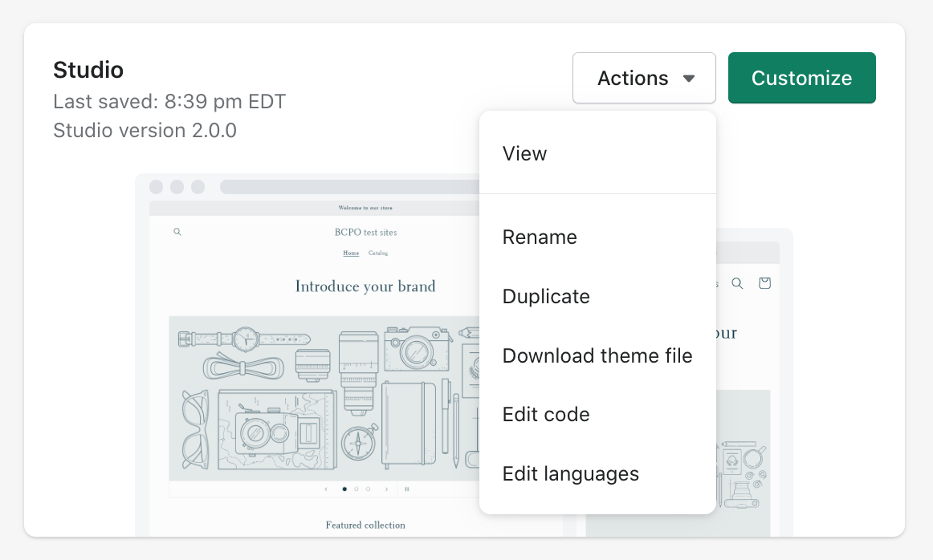933x560 pixels.
Task: Click the slideshow next arrow in preview
Action: point(387,489)
